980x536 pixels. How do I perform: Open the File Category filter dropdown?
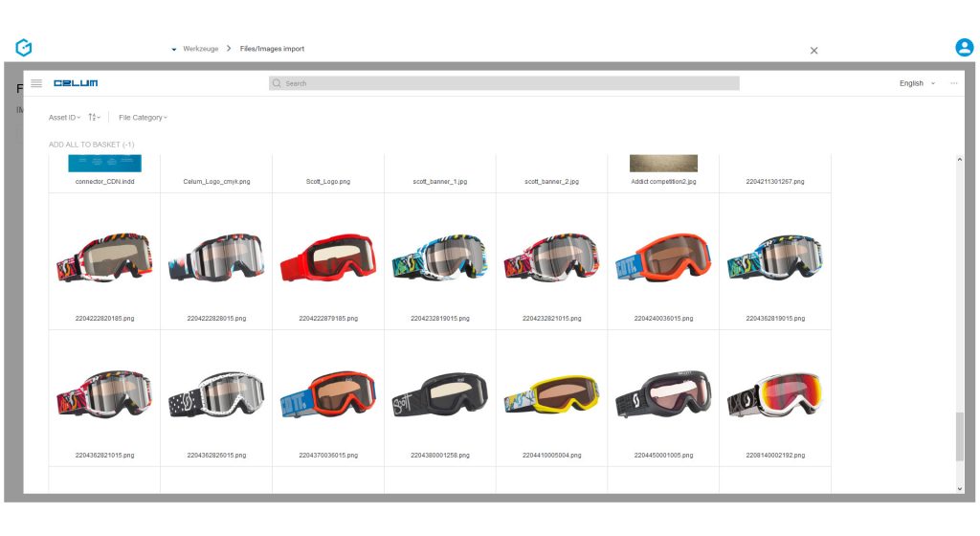[143, 117]
